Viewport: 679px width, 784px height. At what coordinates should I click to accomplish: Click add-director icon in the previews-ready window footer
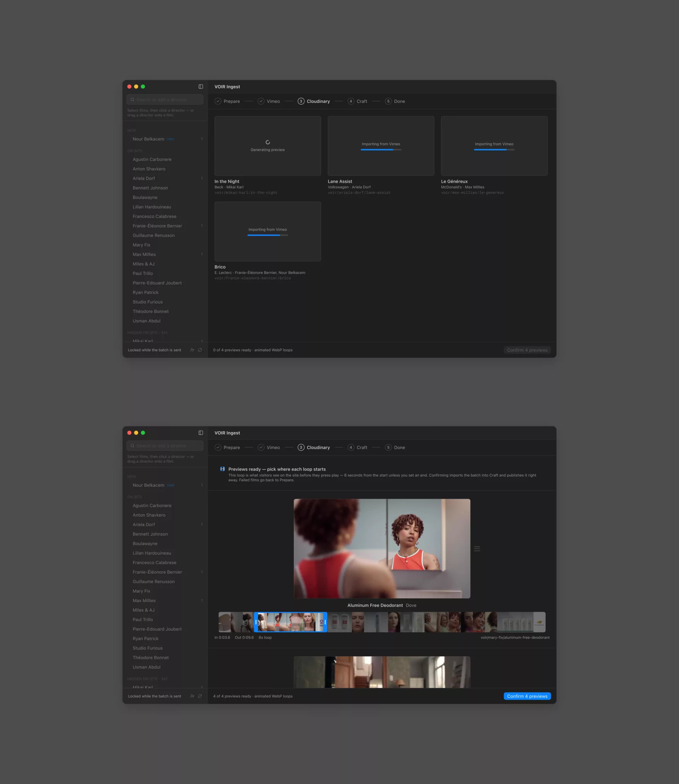tap(192, 696)
